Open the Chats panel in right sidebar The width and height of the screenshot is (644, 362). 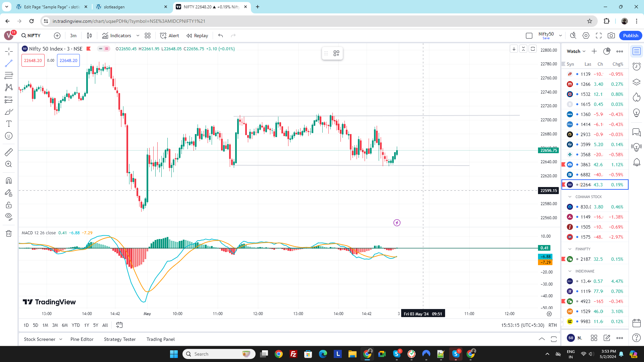pos(636,132)
